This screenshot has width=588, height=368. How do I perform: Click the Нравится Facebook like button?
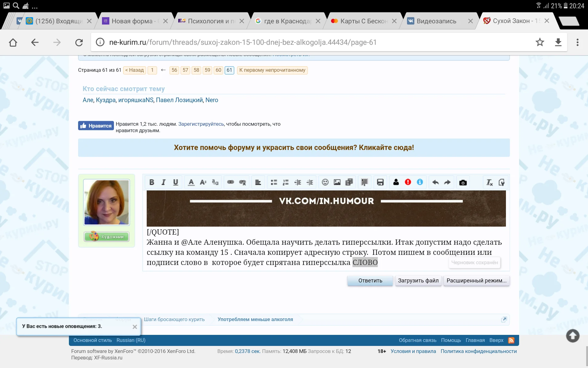(x=96, y=125)
